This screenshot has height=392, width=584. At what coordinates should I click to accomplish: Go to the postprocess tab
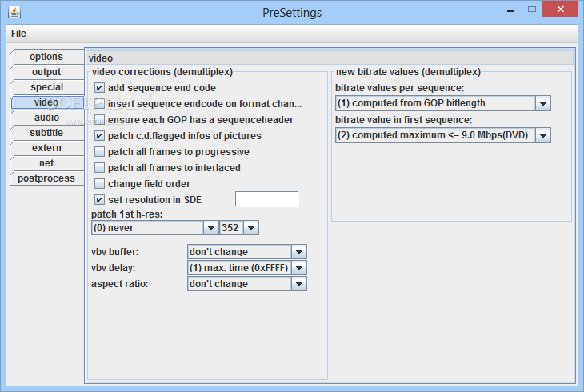[47, 178]
